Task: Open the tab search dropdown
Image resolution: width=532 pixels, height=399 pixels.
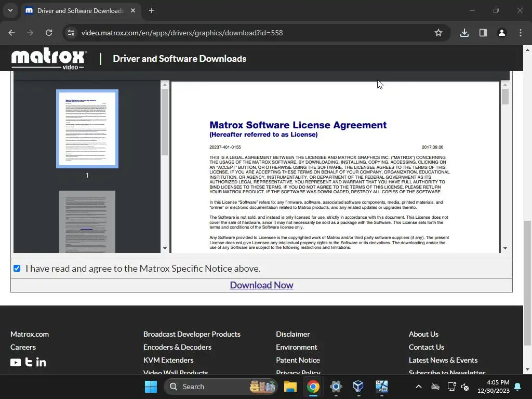Action: pyautogui.click(x=10, y=10)
